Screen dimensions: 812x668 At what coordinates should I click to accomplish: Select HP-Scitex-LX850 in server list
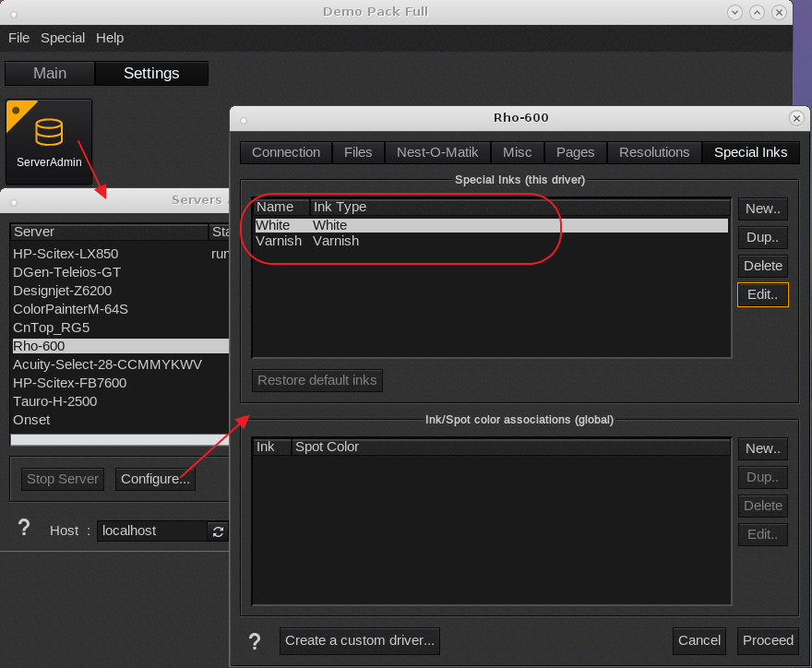(x=66, y=254)
